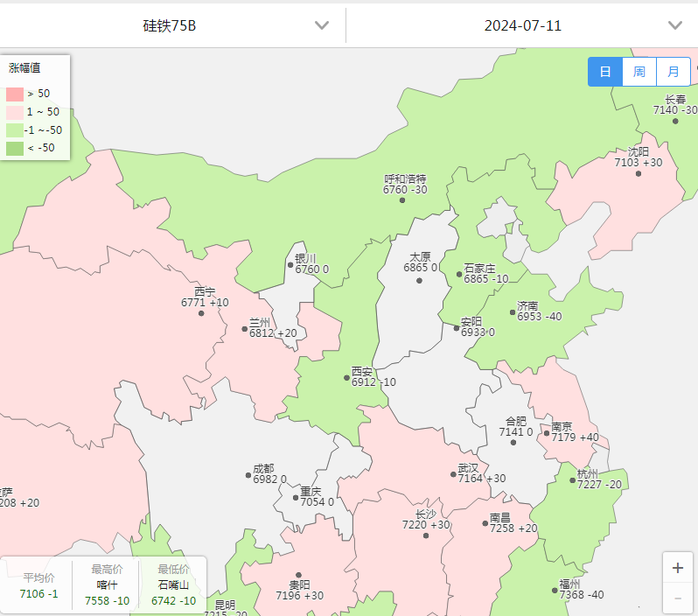Click the product dropdown chevron arrow
The image size is (698, 616).
tap(322, 25)
